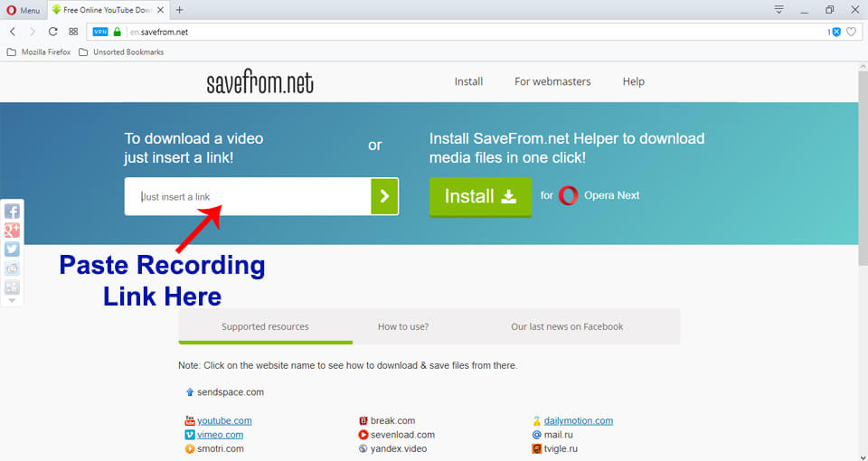Switch to the How to use? tab

click(x=403, y=326)
